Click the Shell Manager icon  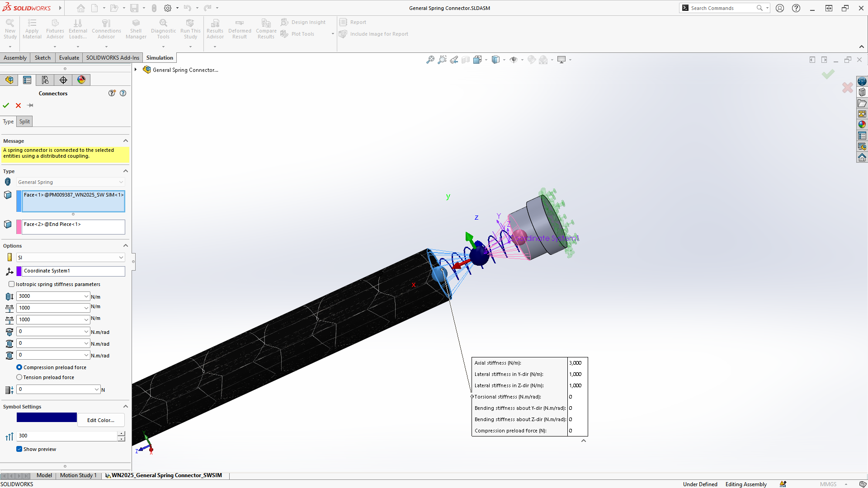coord(136,28)
